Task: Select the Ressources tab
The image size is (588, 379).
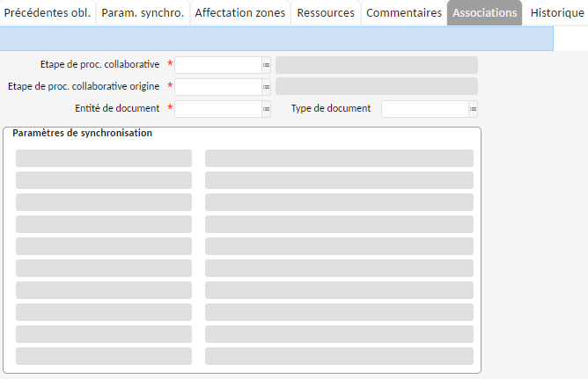Action: click(x=326, y=13)
